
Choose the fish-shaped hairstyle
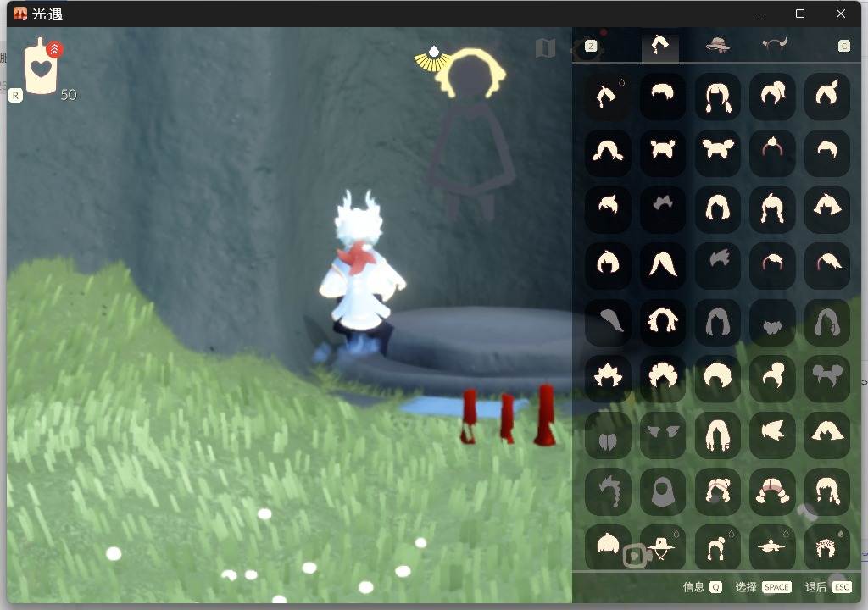[x=772, y=435]
